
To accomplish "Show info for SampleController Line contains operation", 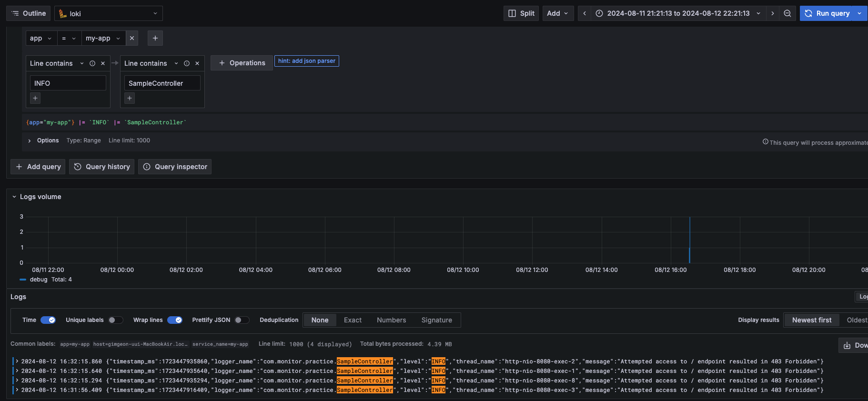I will [x=187, y=63].
